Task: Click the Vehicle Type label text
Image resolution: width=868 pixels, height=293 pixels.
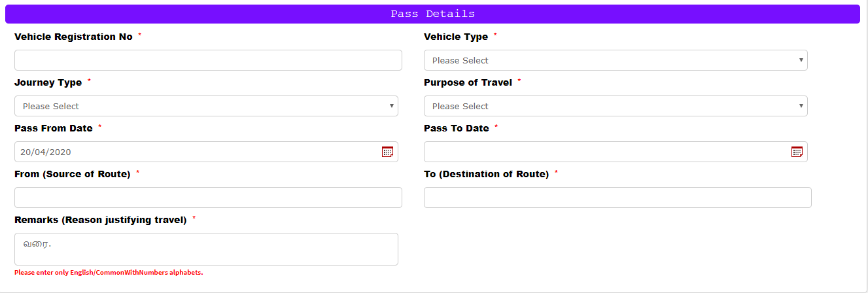Action: (456, 37)
